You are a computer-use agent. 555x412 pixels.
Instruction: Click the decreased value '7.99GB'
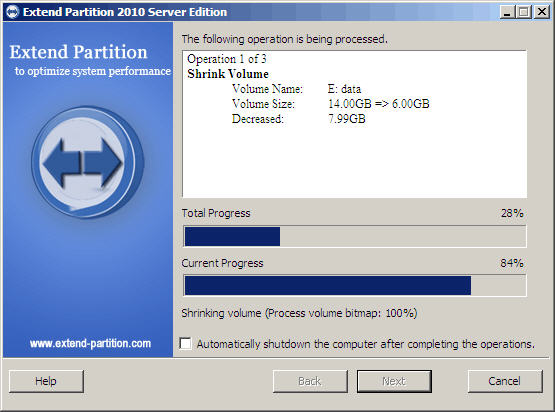click(x=347, y=119)
